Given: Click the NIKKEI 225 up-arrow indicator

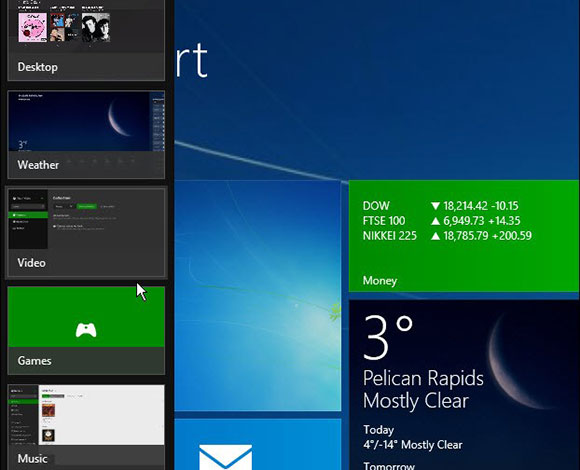Looking at the screenshot, I should pyautogui.click(x=435, y=236).
